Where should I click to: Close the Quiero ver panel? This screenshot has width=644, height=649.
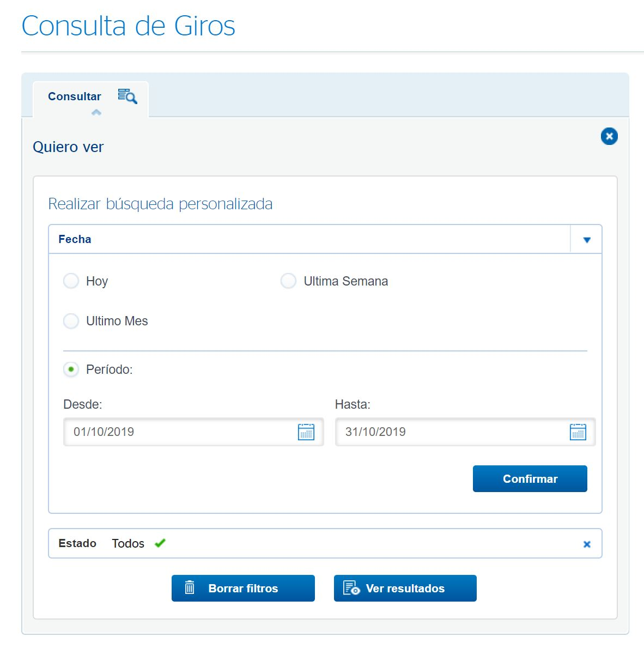point(609,136)
